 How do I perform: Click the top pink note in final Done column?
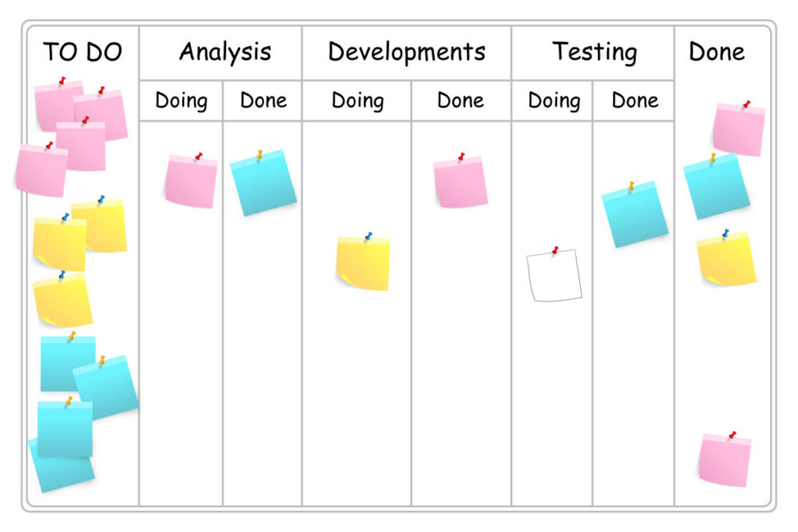point(739,130)
